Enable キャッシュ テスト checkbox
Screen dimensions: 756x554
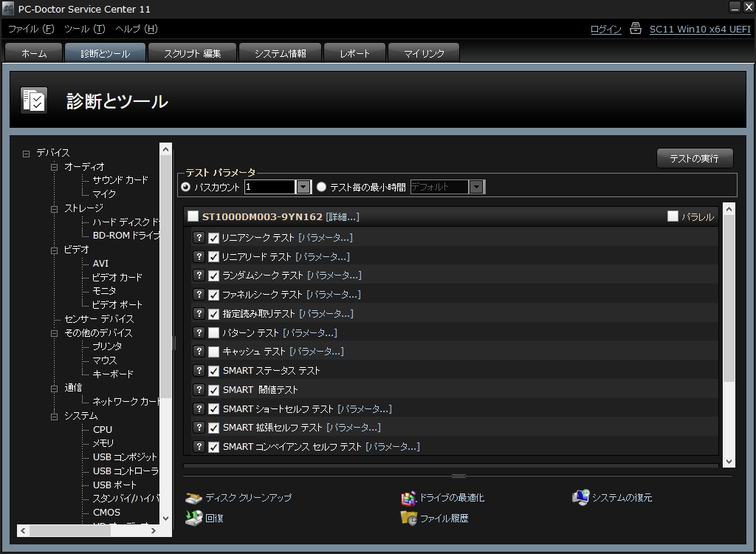tap(213, 352)
